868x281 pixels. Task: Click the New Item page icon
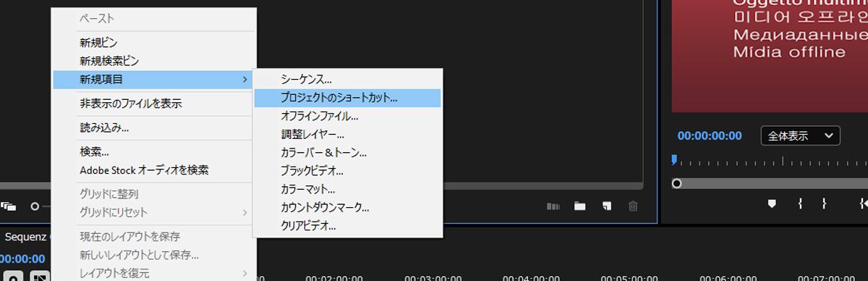(x=606, y=206)
